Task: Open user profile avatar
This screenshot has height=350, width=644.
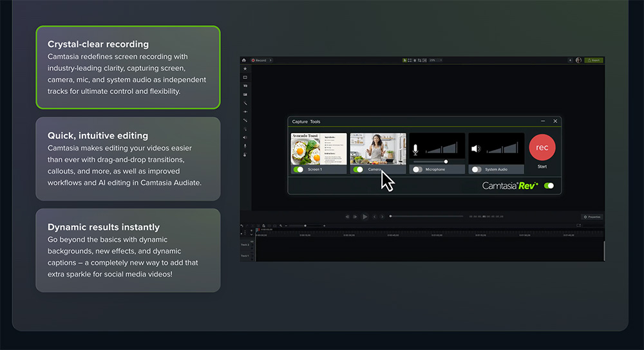Action: click(578, 60)
